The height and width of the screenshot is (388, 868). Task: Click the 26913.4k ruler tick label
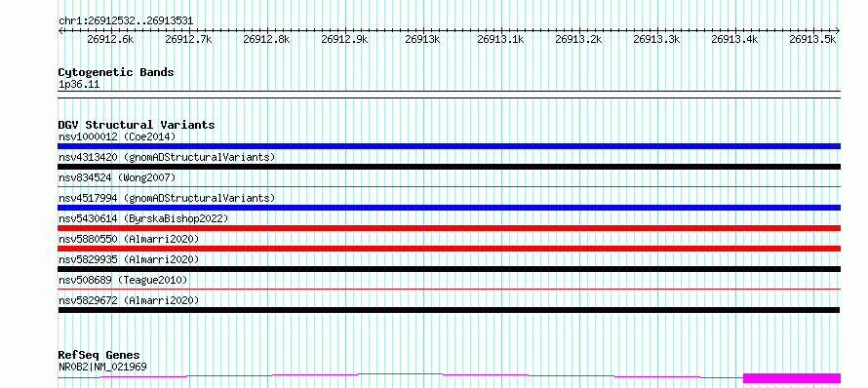(734, 39)
